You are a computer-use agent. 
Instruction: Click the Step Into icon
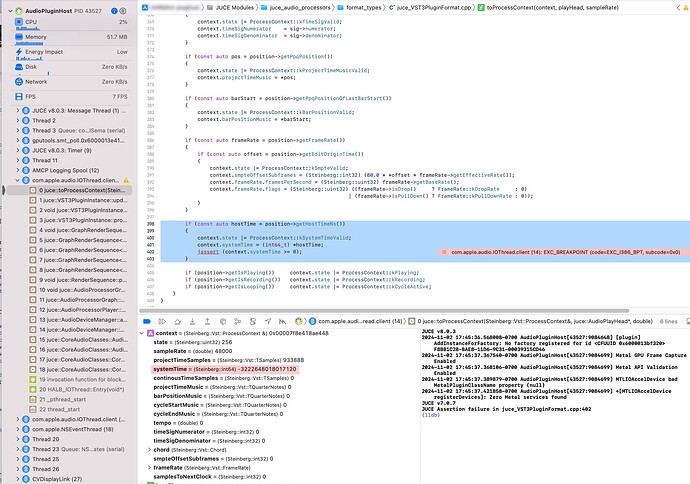click(192, 321)
